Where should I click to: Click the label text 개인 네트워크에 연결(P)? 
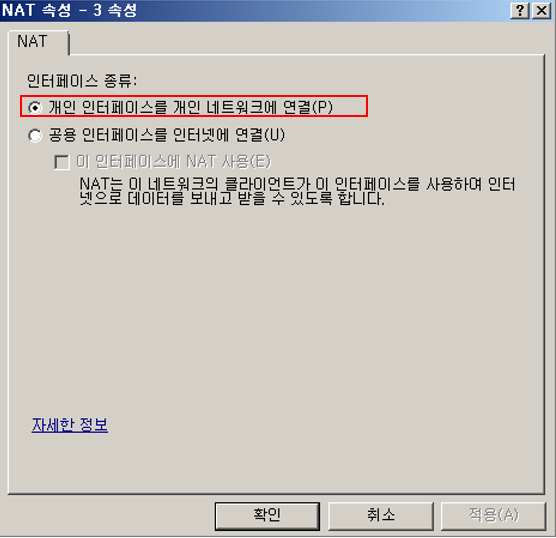pos(253,107)
